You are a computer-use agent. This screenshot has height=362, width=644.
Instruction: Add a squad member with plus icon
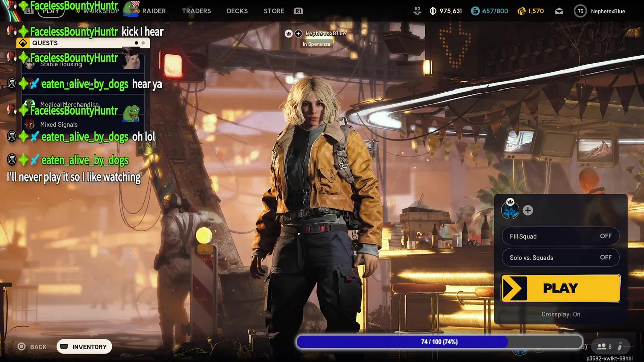[528, 210]
